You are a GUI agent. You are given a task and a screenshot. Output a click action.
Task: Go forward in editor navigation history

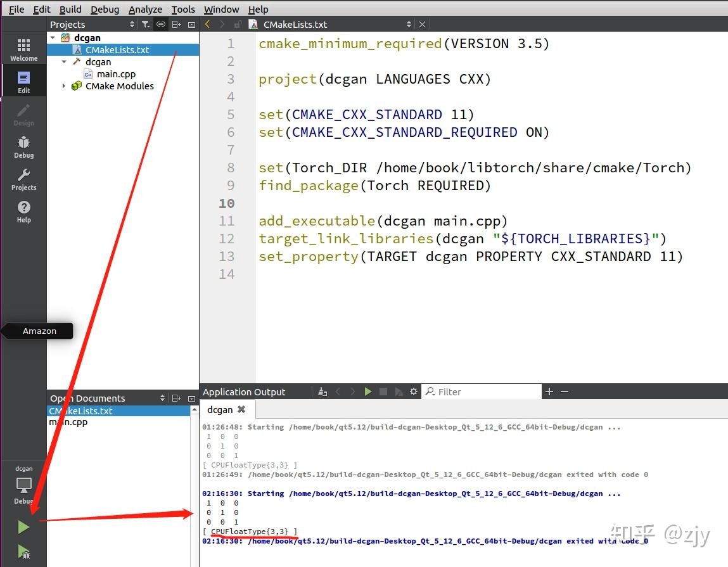(222, 24)
